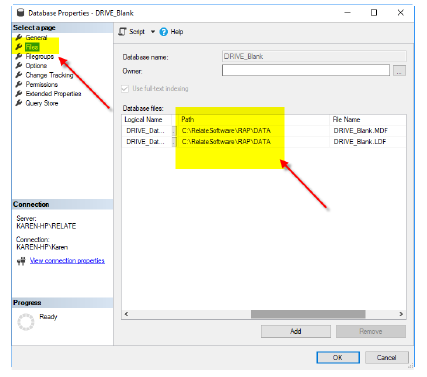Open the Filegroups page
Viewport: 427px width, 377px height.
pos(40,56)
